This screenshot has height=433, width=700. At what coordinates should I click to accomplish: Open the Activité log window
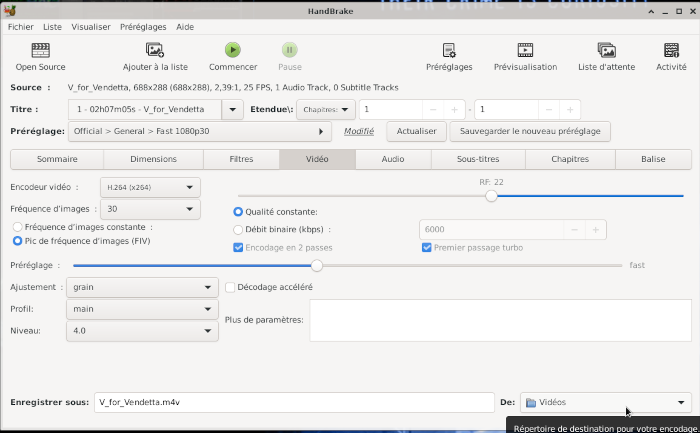671,50
